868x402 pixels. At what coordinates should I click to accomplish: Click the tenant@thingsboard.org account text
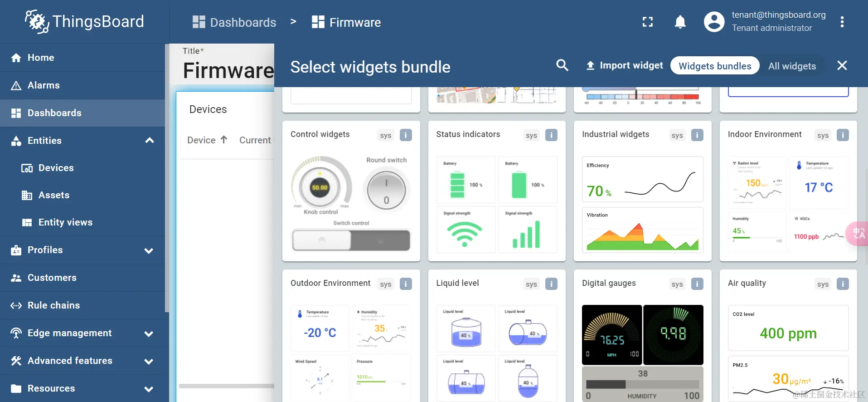pos(778,15)
